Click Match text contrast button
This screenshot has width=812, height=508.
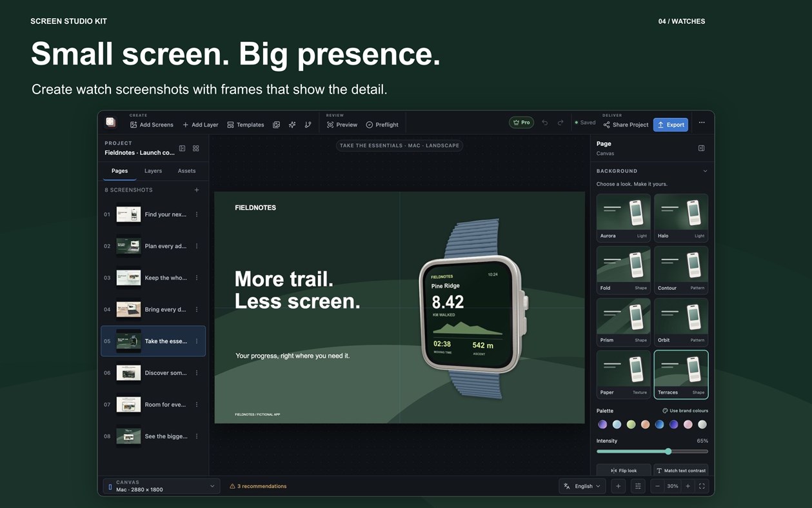tap(681, 471)
